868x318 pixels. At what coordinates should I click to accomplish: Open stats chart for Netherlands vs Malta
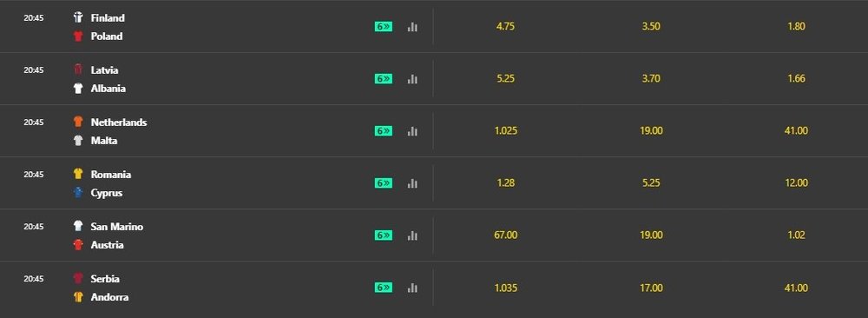412,131
